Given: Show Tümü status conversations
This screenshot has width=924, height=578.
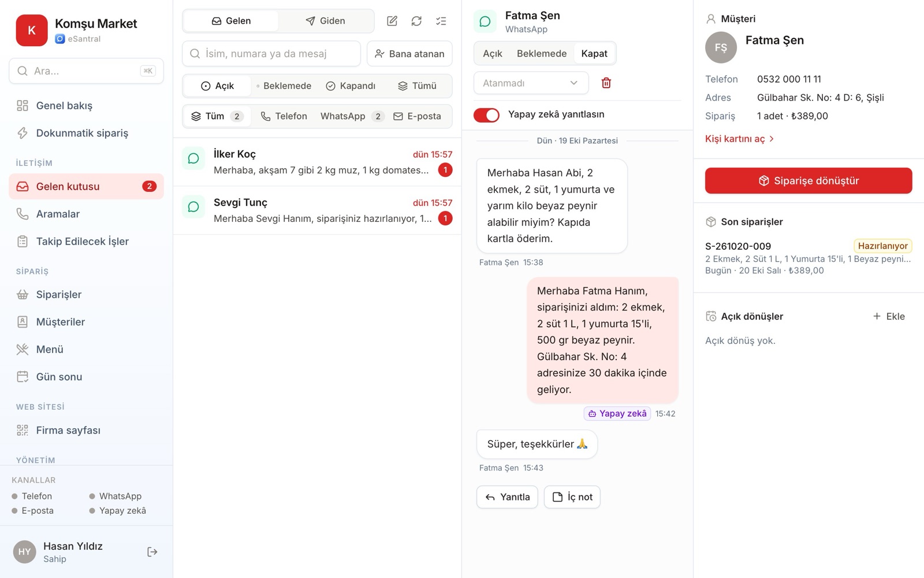Looking at the screenshot, I should [x=417, y=86].
